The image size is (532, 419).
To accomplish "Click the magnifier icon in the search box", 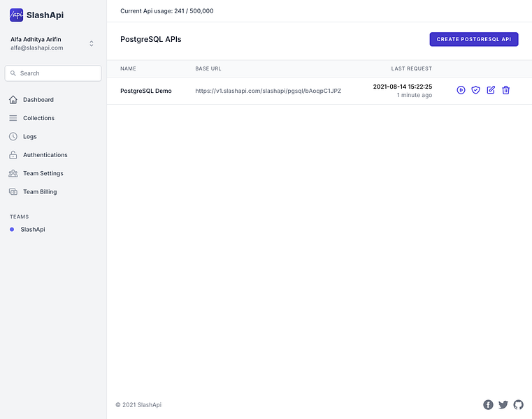I will click(x=13, y=73).
